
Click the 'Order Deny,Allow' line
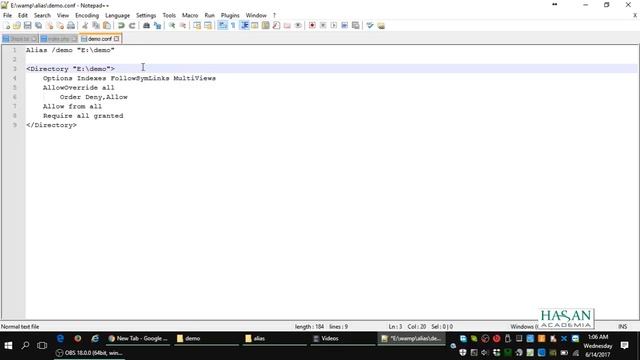tap(94, 97)
